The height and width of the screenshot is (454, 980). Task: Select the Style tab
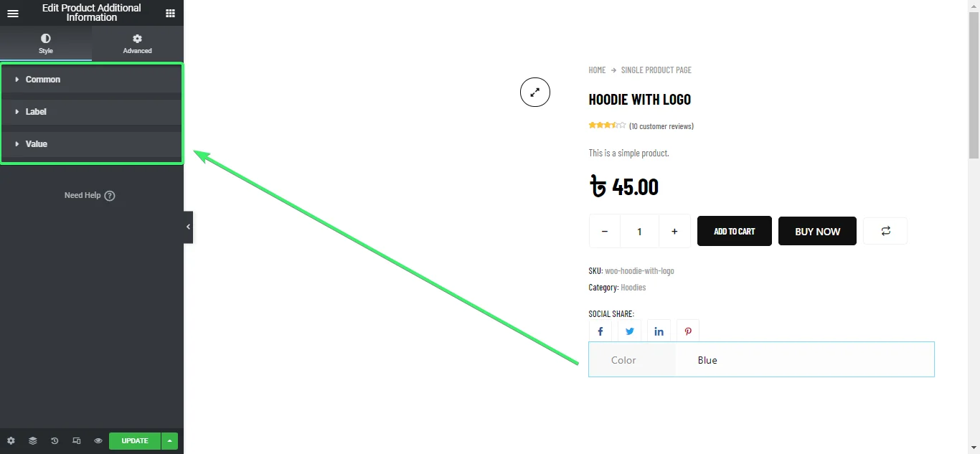click(x=46, y=44)
